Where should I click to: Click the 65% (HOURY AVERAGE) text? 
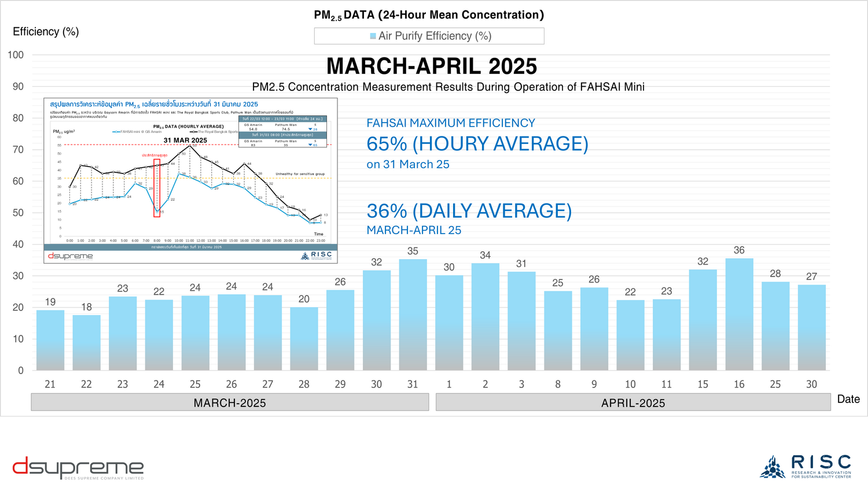coord(477,143)
